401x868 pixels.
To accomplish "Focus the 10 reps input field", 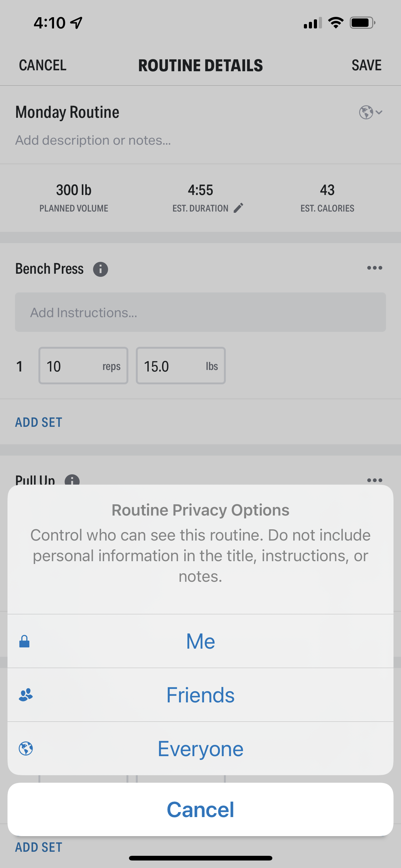I will (x=83, y=366).
